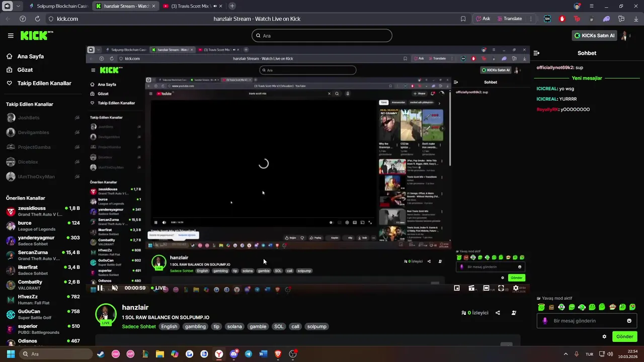Viewport: 644px width, 362px height.
Task: Open Gözat browse page
Action: coord(20,70)
